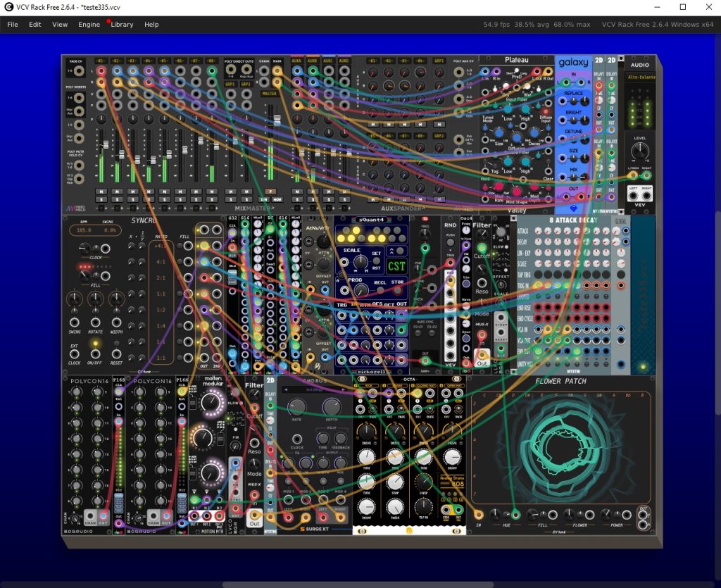The width and height of the screenshot is (721, 588).
Task: Open the Audio module device selector
Action: tap(641, 77)
